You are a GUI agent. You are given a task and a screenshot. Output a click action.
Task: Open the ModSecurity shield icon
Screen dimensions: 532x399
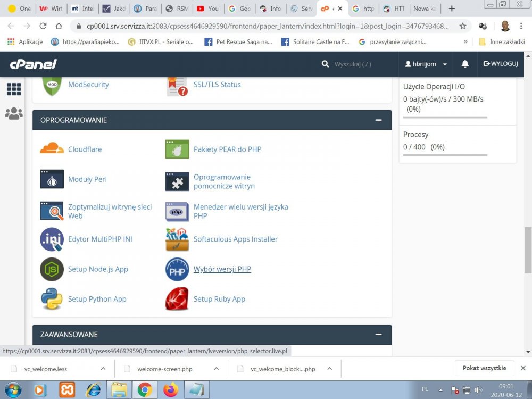[52, 86]
